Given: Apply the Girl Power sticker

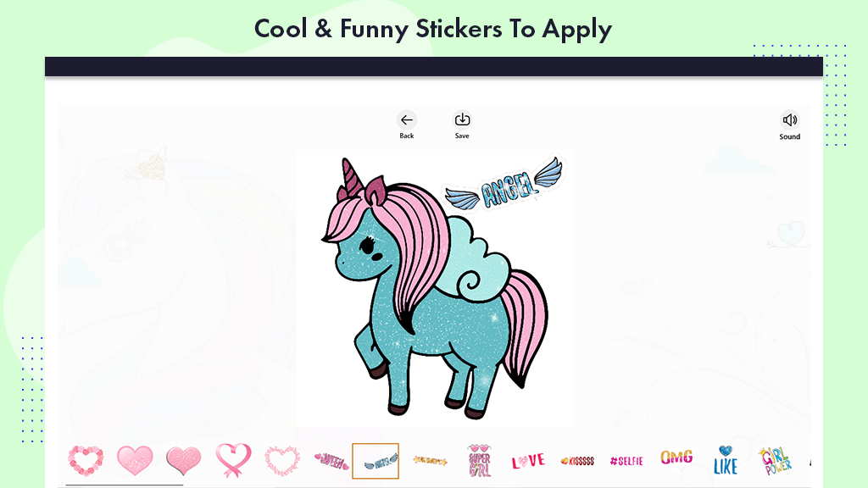Looking at the screenshot, I should pos(775,461).
